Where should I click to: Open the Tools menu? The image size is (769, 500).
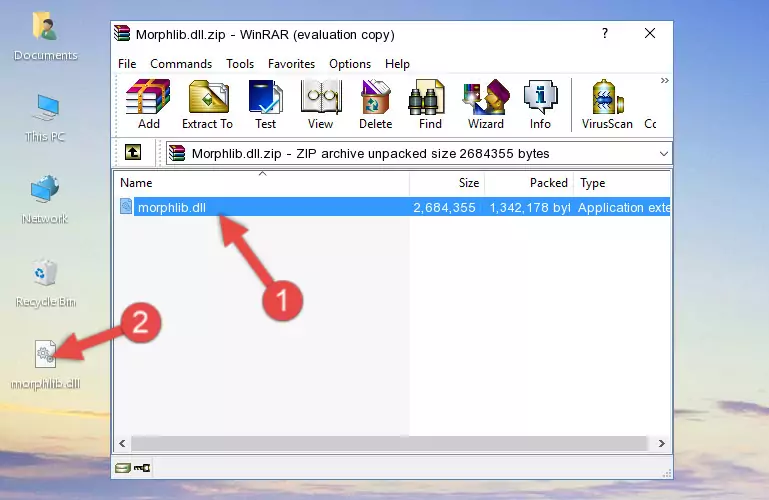[x=240, y=64]
